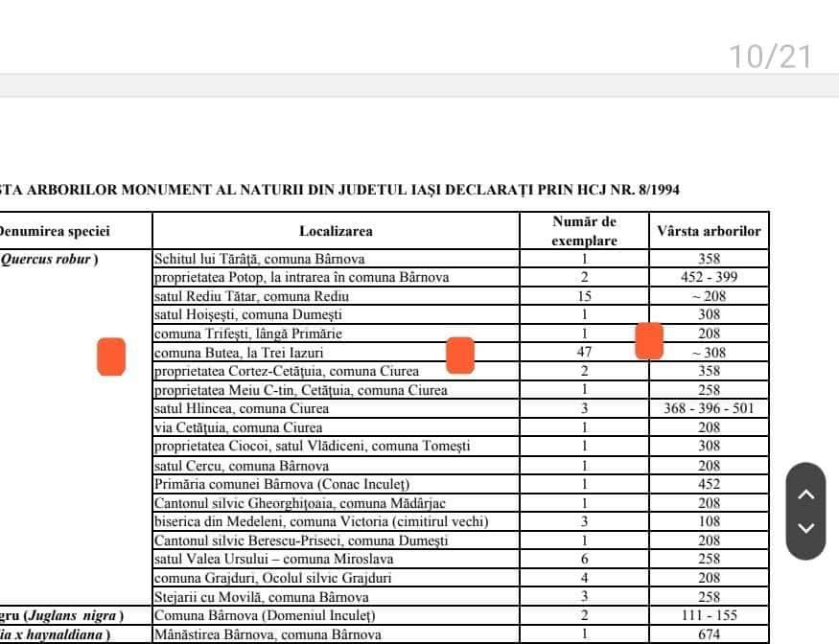Viewport: 839px width, 644px height.
Task: Click count value 6 for Valea Ursului
Action: click(x=584, y=559)
